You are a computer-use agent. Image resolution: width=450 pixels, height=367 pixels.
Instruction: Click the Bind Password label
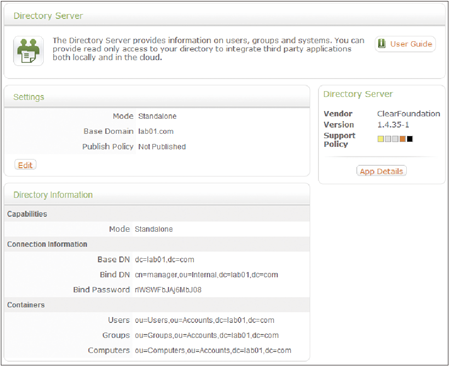coord(101,290)
